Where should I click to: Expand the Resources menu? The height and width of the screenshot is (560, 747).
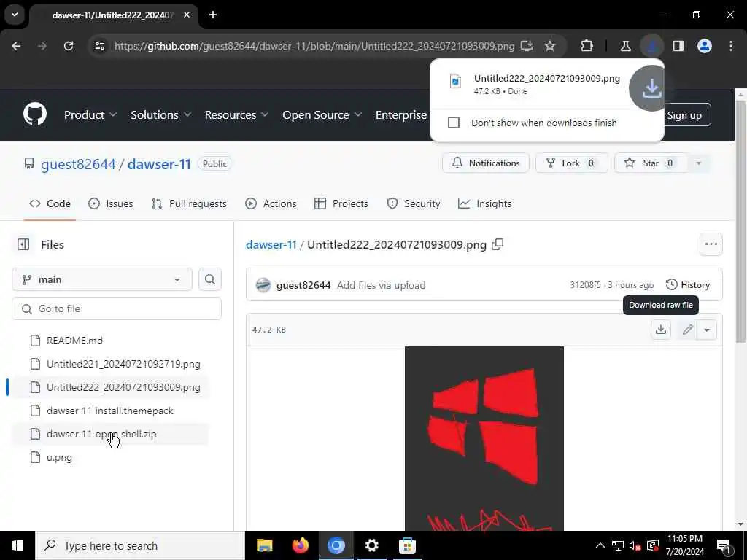tap(236, 114)
